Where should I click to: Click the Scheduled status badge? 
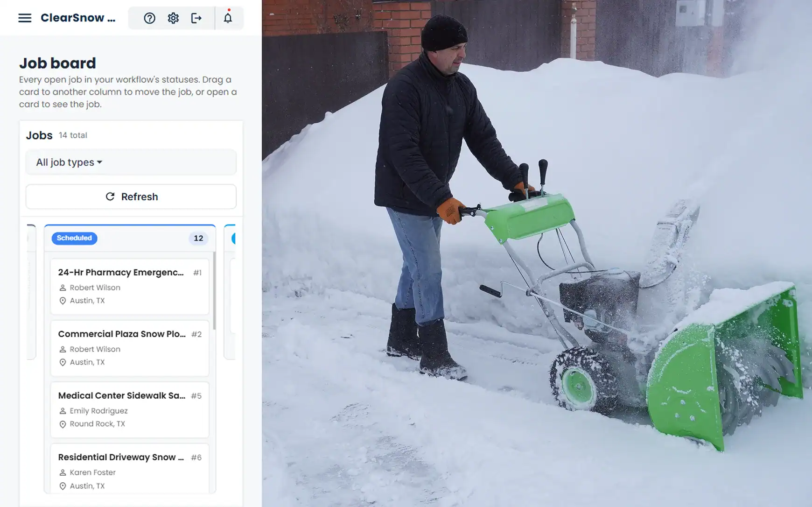click(x=74, y=238)
